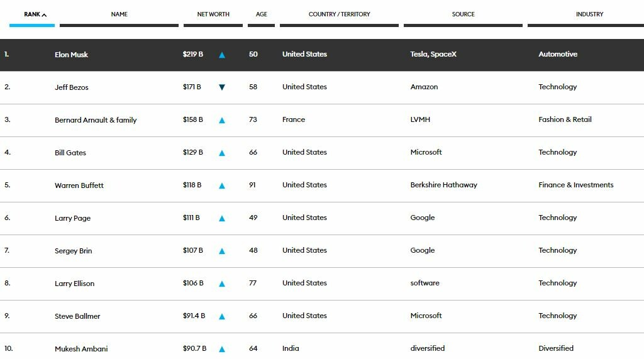Click the France country cell
This screenshot has width=644, height=359.
(294, 119)
